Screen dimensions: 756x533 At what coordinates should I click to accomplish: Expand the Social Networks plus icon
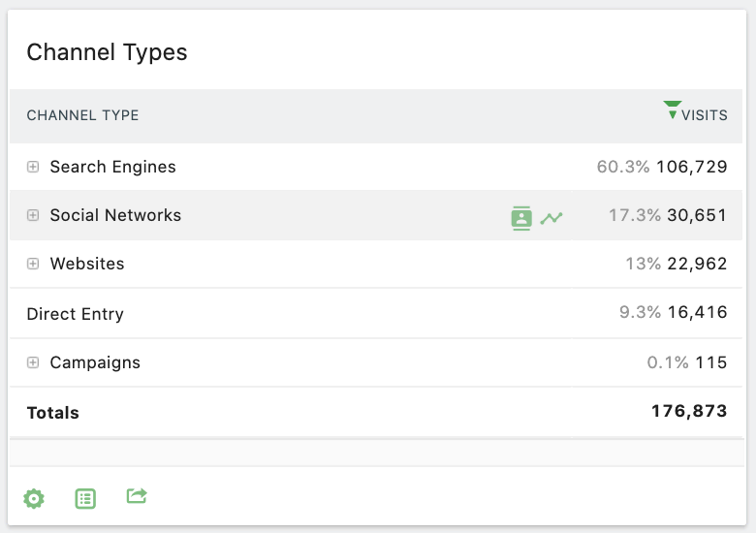(x=33, y=215)
